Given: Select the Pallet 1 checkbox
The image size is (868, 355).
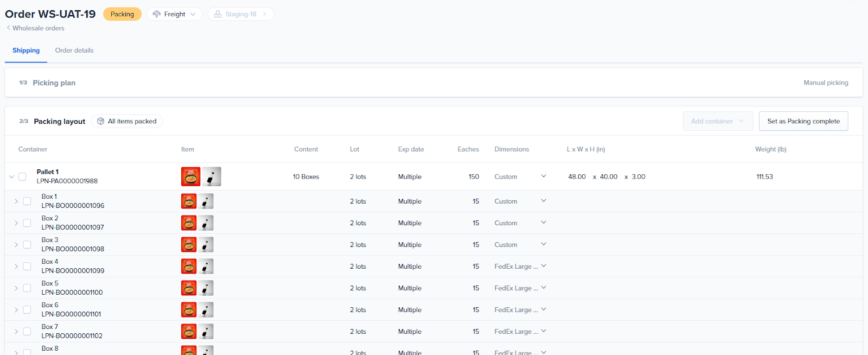Looking at the screenshot, I should point(22,177).
